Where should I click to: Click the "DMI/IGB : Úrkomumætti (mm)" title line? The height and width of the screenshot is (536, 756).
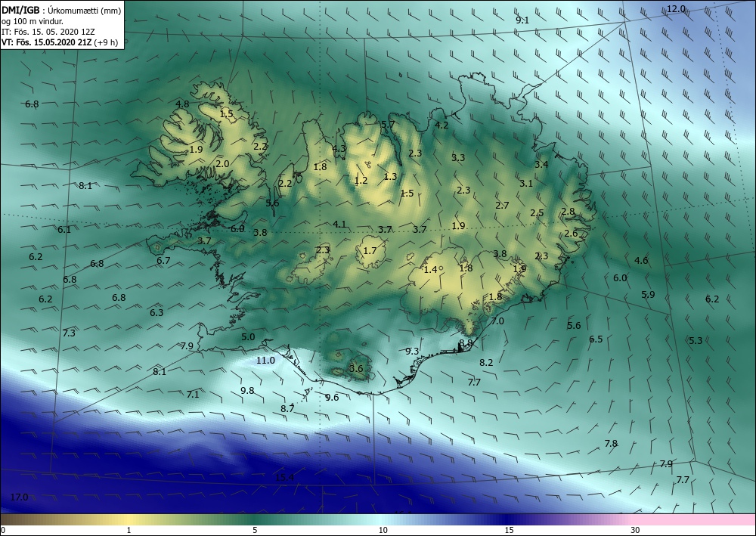(x=61, y=10)
